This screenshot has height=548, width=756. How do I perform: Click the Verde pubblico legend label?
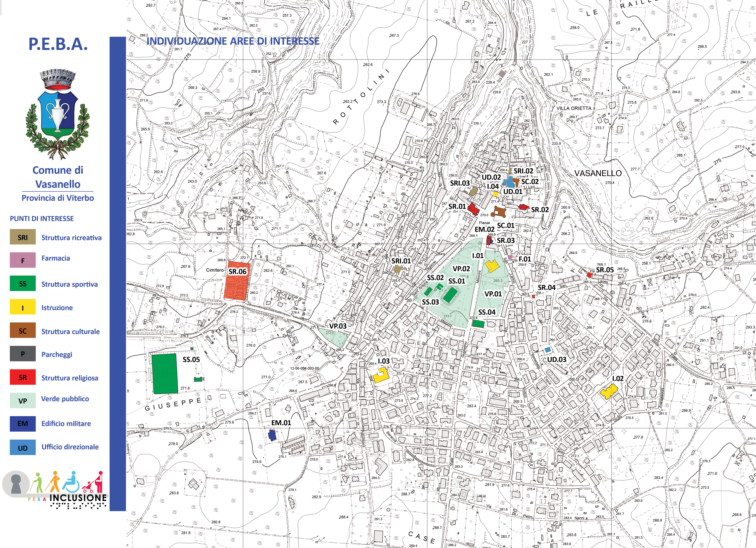coord(65,399)
